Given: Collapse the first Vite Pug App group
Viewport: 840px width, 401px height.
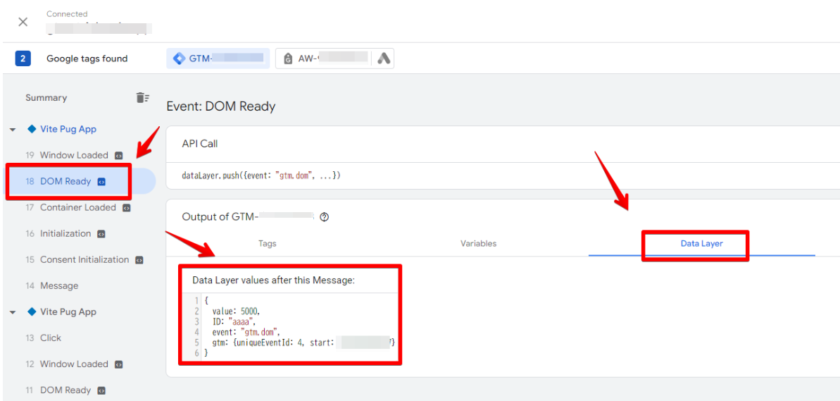Looking at the screenshot, I should click(x=12, y=130).
